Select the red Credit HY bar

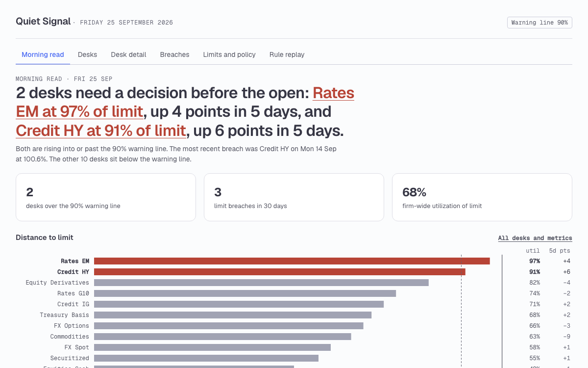pyautogui.click(x=280, y=272)
